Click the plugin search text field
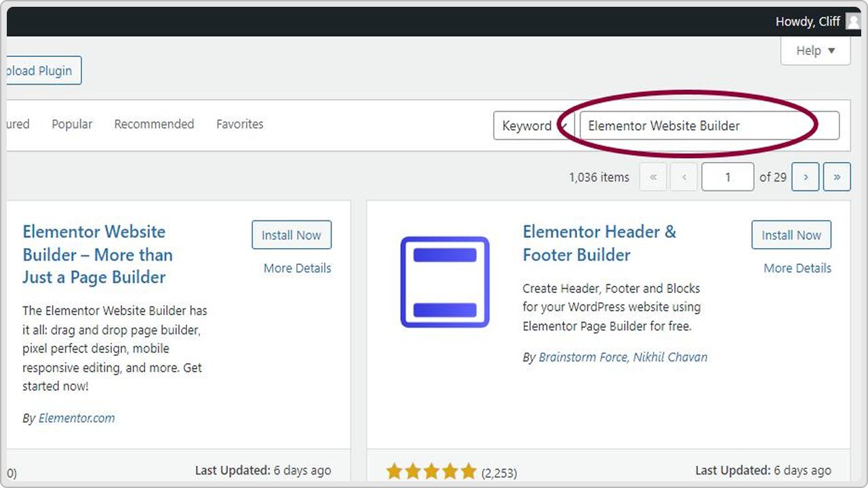The image size is (868, 488). (x=709, y=126)
